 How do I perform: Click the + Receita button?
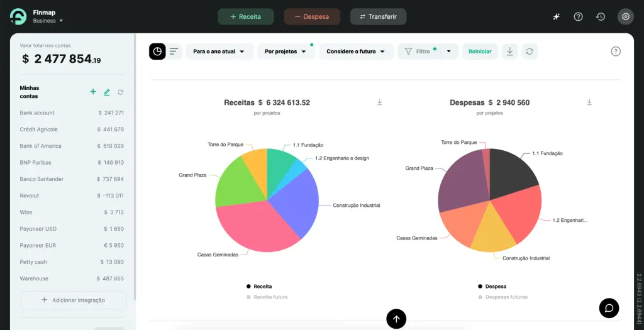pyautogui.click(x=246, y=17)
